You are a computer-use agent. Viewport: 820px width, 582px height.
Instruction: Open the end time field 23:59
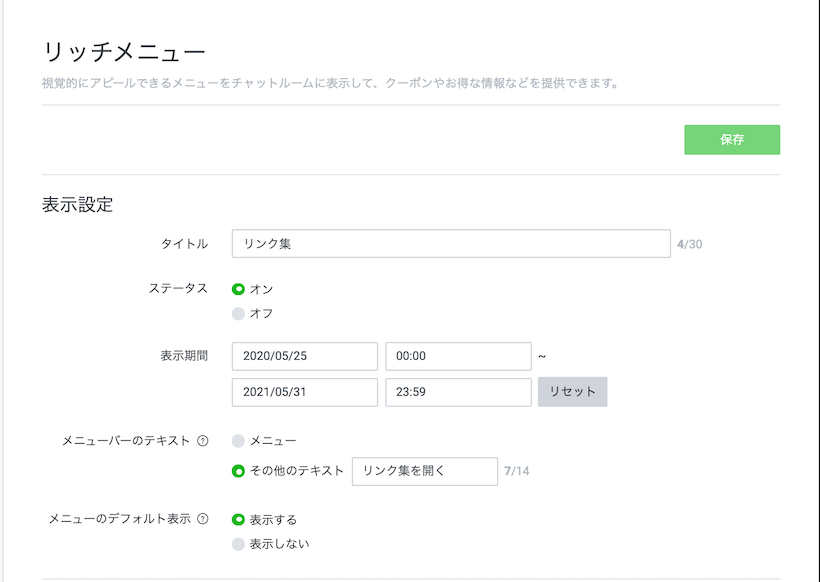(459, 392)
